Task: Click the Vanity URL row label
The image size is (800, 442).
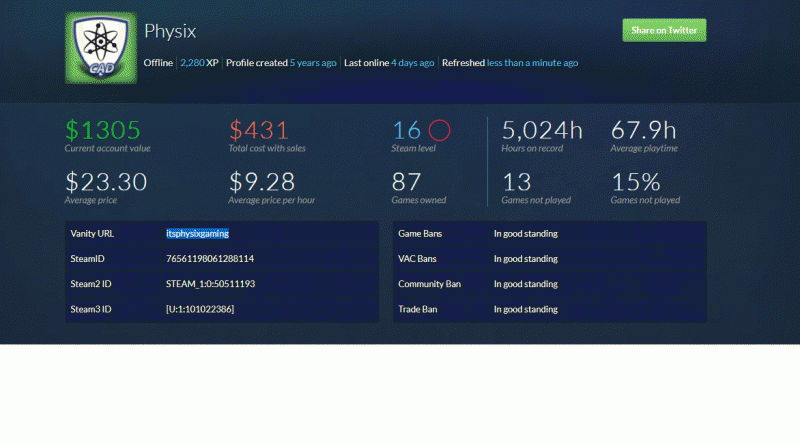Action: pyautogui.click(x=92, y=234)
